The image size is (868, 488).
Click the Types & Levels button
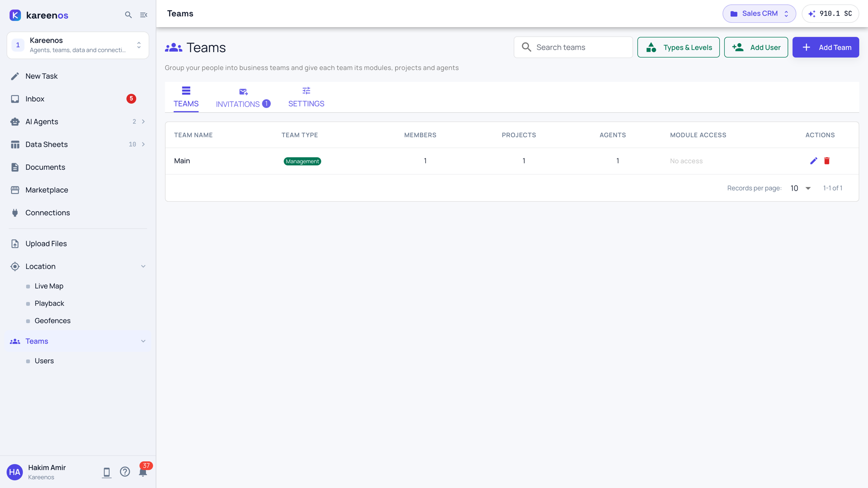coord(678,47)
